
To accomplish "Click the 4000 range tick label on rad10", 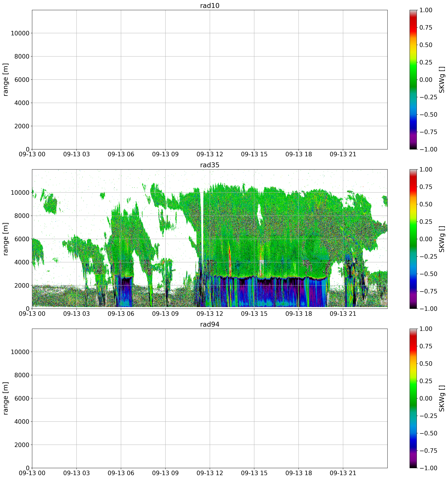I will [x=22, y=103].
